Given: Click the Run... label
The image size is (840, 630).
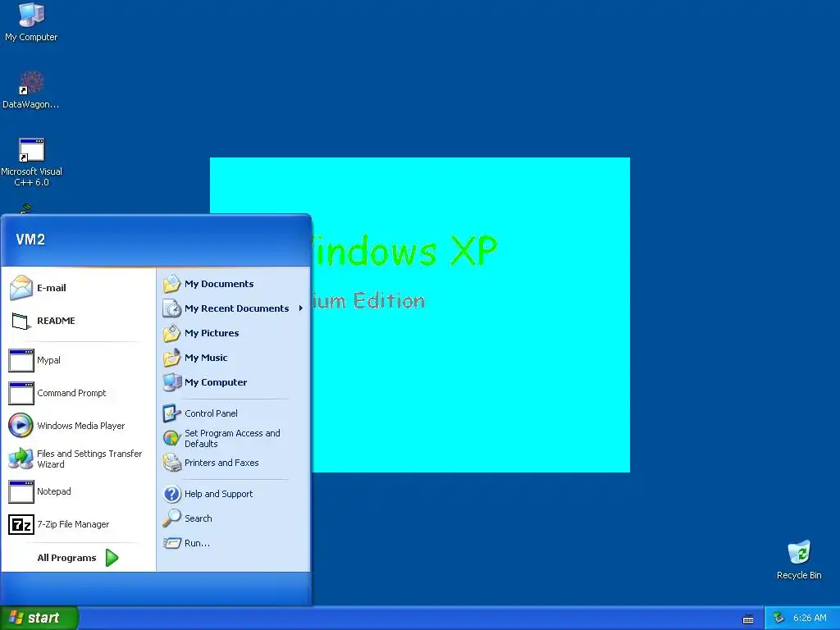Looking at the screenshot, I should (197, 543).
